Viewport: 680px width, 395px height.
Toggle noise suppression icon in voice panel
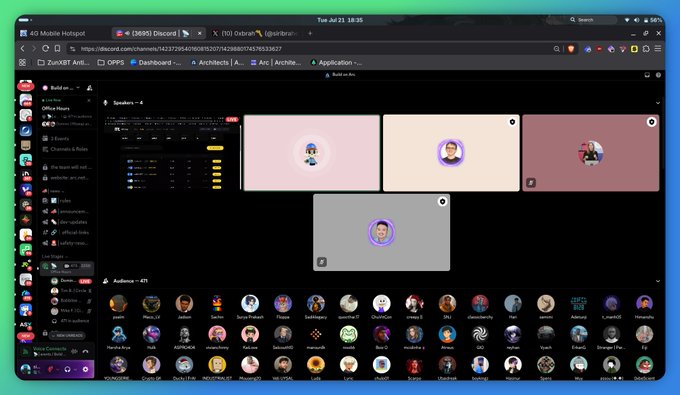74,351
